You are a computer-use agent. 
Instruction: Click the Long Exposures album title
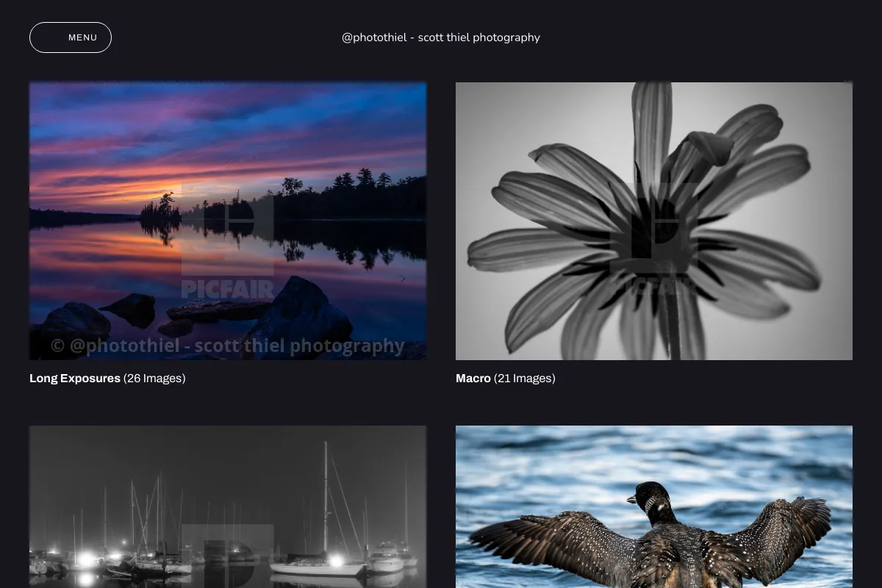tap(75, 379)
